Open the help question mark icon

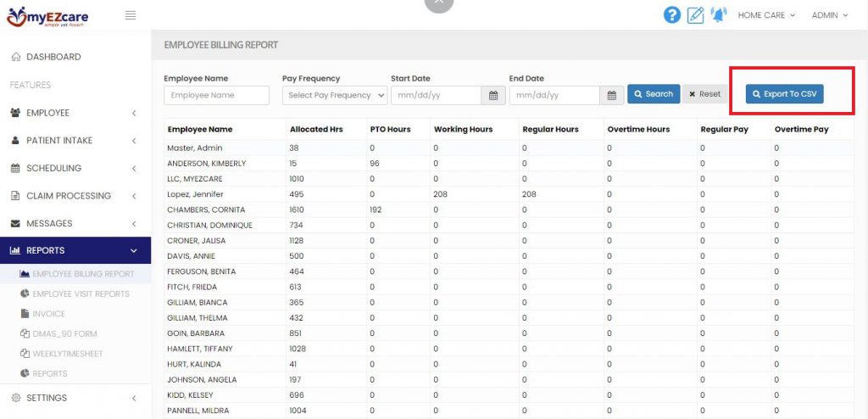click(x=672, y=15)
